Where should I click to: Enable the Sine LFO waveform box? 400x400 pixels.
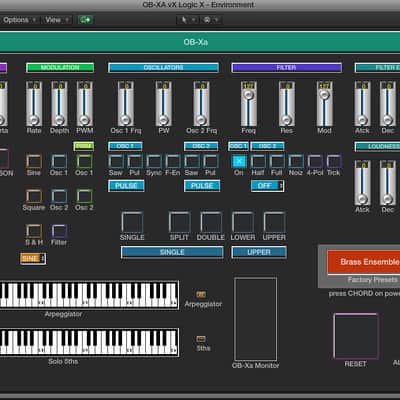click(34, 161)
